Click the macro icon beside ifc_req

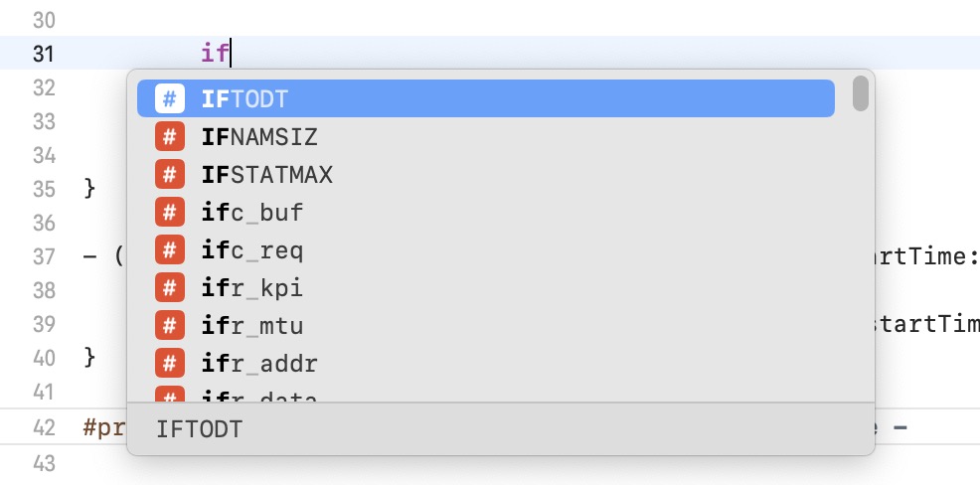click(x=169, y=250)
